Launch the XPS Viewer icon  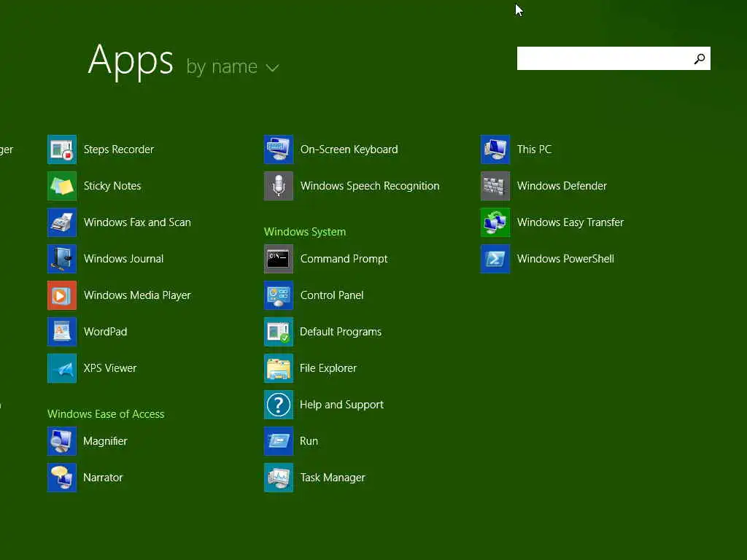62,368
